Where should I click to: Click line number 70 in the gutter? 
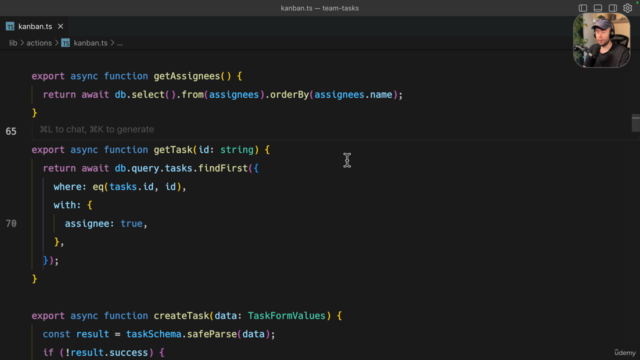click(11, 224)
